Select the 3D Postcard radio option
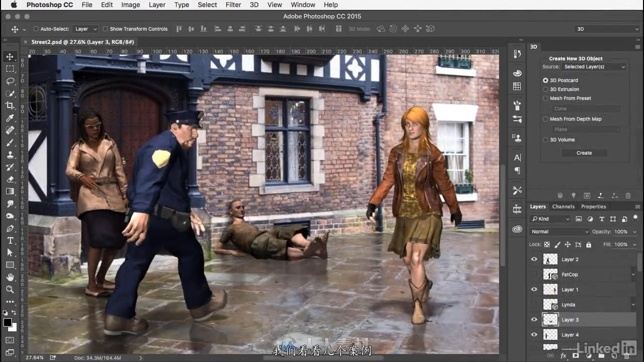The width and height of the screenshot is (644, 362). point(545,80)
